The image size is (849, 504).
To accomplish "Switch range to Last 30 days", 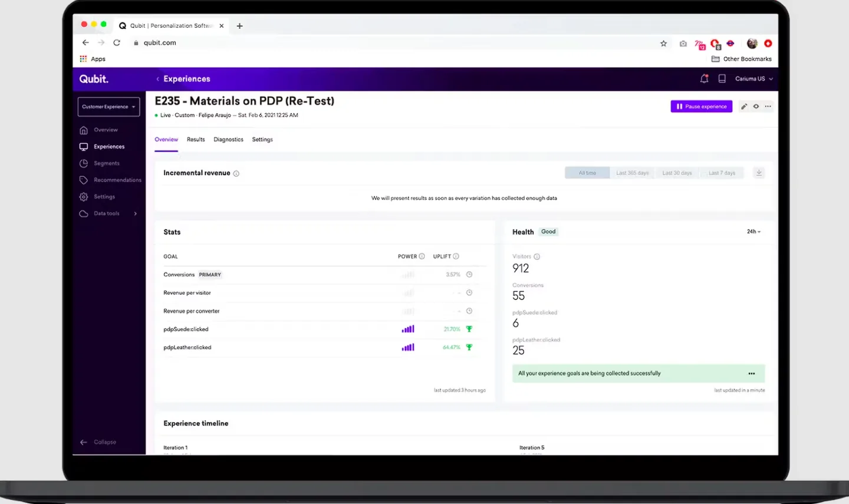I will [677, 173].
